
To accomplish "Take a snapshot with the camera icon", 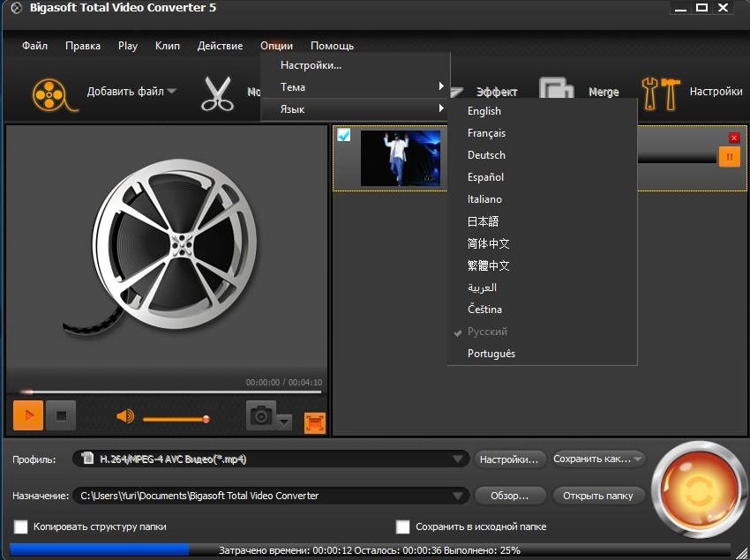I will [x=261, y=415].
